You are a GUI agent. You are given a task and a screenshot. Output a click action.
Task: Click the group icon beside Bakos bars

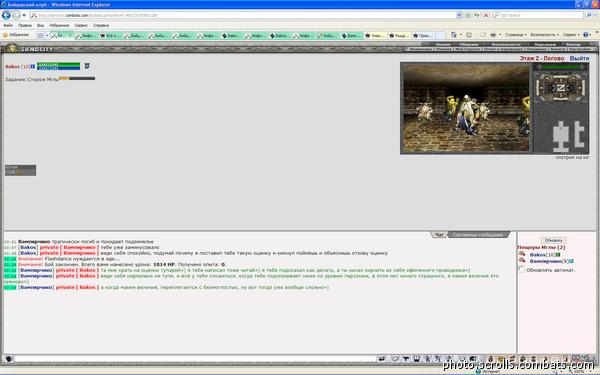pyautogui.click(x=87, y=66)
